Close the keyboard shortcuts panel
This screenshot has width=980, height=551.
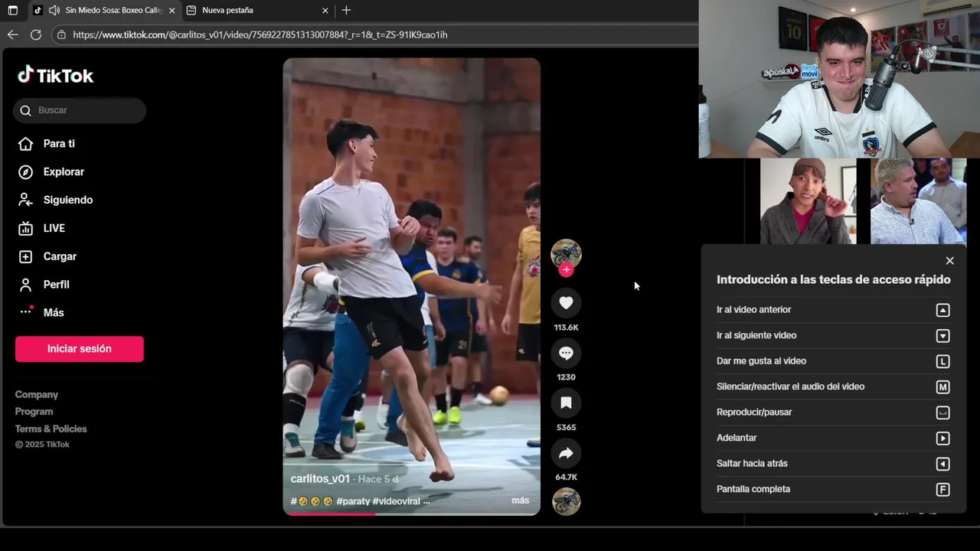coord(950,261)
